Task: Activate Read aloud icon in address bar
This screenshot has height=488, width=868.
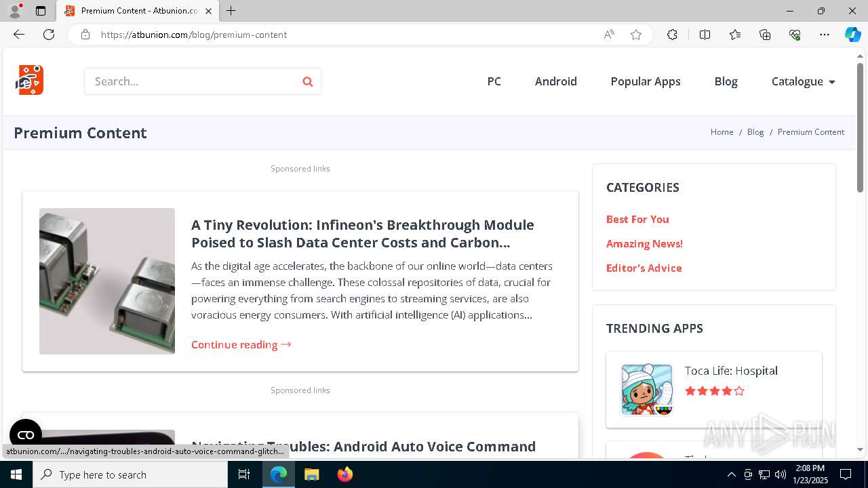Action: click(609, 35)
